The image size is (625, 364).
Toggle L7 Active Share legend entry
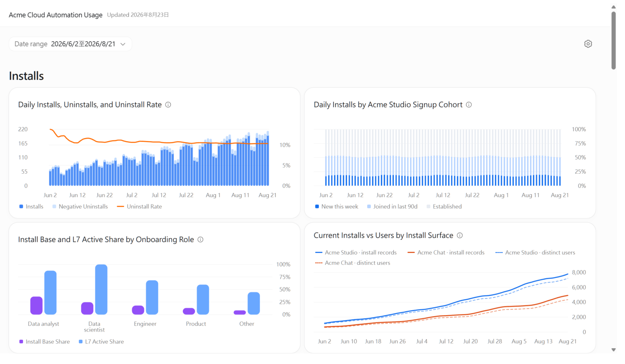[101, 342]
